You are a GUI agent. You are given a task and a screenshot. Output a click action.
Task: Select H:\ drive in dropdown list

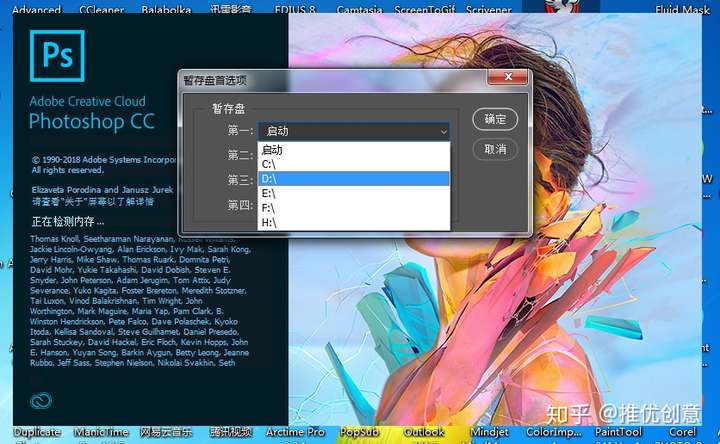click(354, 223)
